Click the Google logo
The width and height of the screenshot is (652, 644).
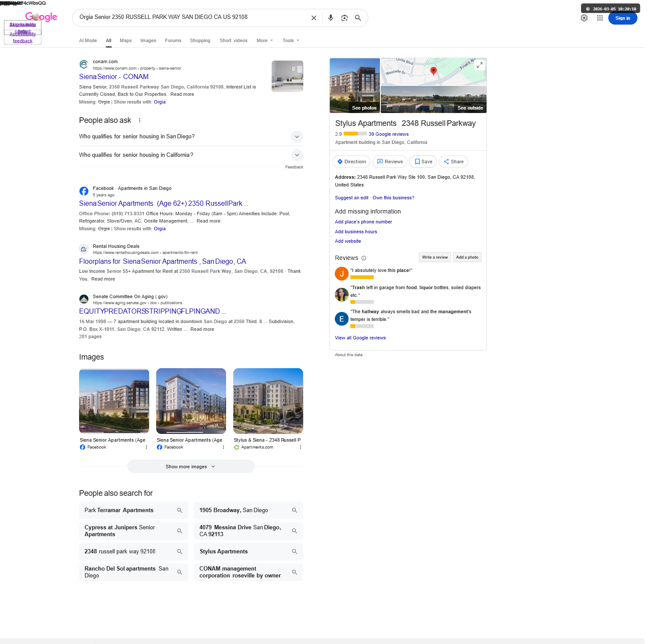[41, 17]
